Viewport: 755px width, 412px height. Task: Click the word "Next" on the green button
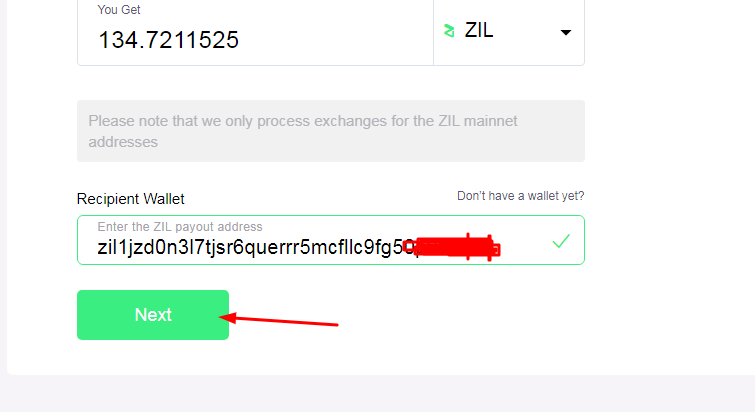153,315
